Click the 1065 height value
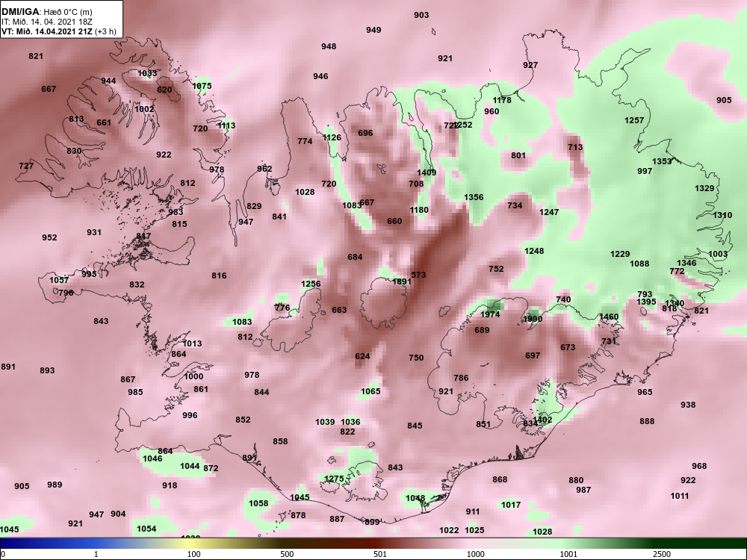 pos(371,391)
